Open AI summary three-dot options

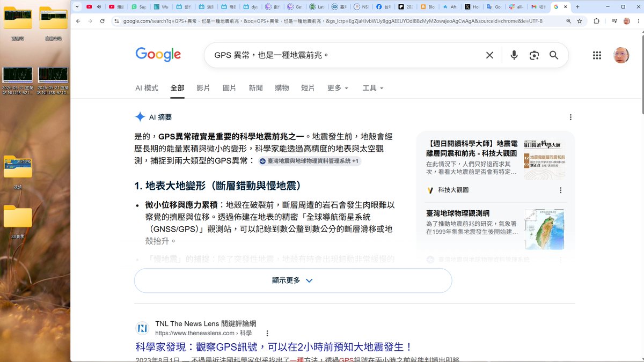click(570, 117)
